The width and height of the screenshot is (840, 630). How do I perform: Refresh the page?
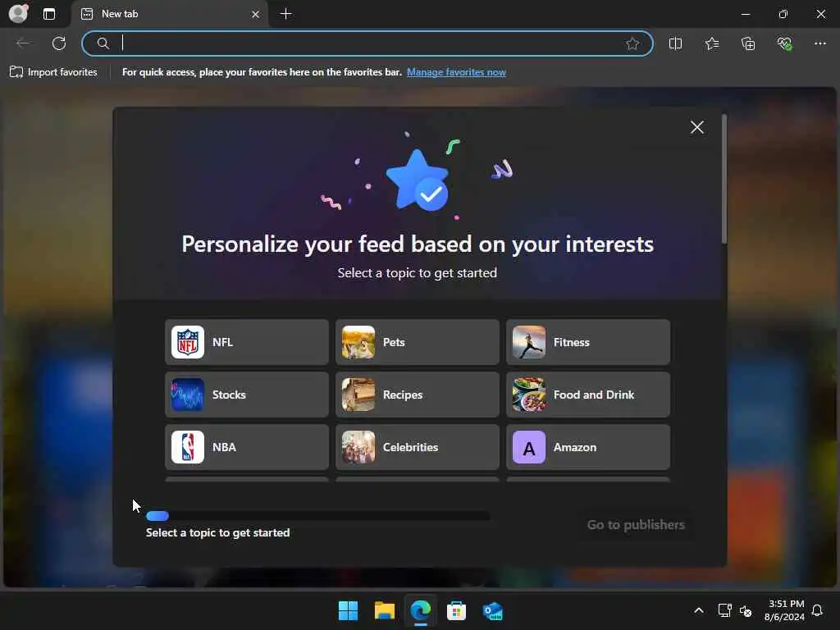tap(59, 43)
